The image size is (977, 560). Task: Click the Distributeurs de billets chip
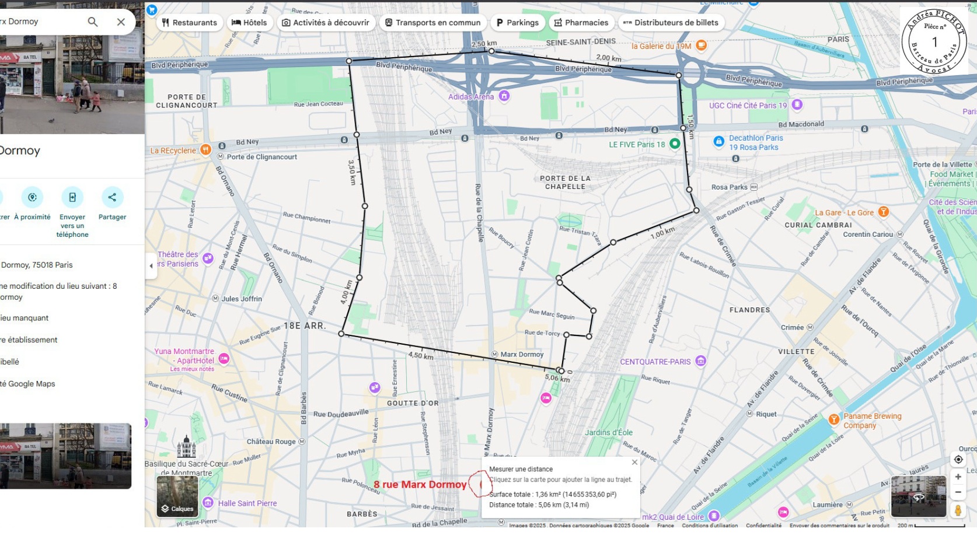(671, 23)
